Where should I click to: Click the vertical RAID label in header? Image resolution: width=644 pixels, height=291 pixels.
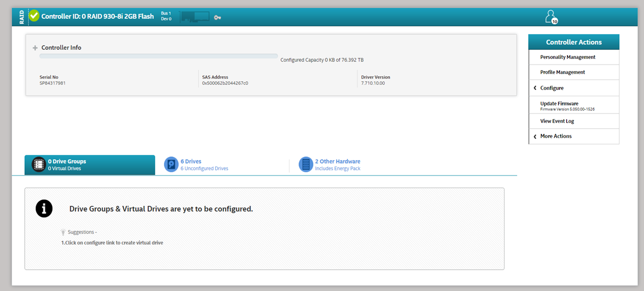pyautogui.click(x=22, y=17)
